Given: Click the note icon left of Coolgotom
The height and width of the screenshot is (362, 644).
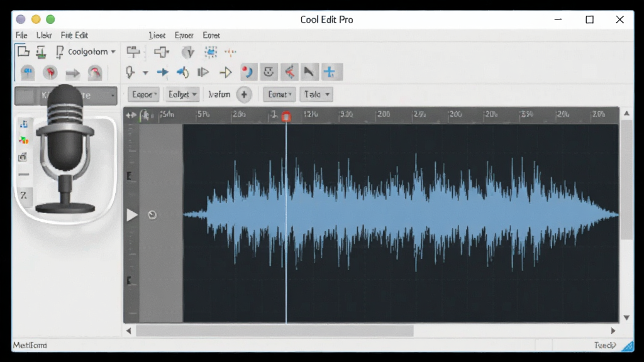Looking at the screenshot, I should click(x=60, y=52).
